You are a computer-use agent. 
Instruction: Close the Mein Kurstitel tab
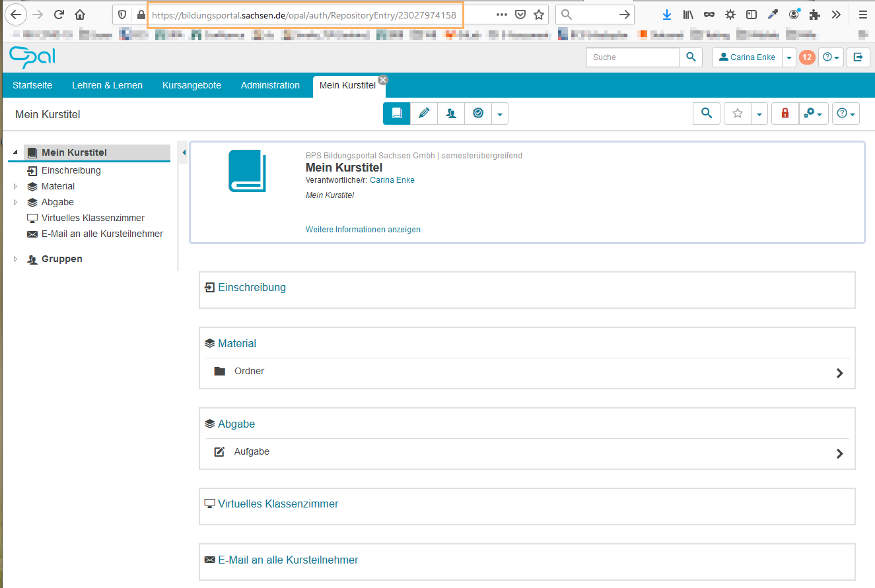point(382,79)
